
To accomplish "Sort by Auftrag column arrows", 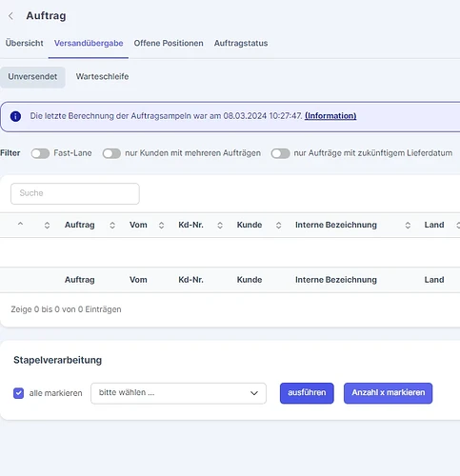I will click(x=112, y=226).
